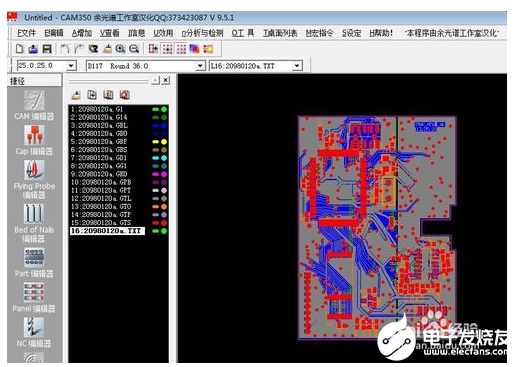Viewport: 522px width, 367px height.
Task: Click the brush icon in the main toolbar
Action: (x=107, y=49)
